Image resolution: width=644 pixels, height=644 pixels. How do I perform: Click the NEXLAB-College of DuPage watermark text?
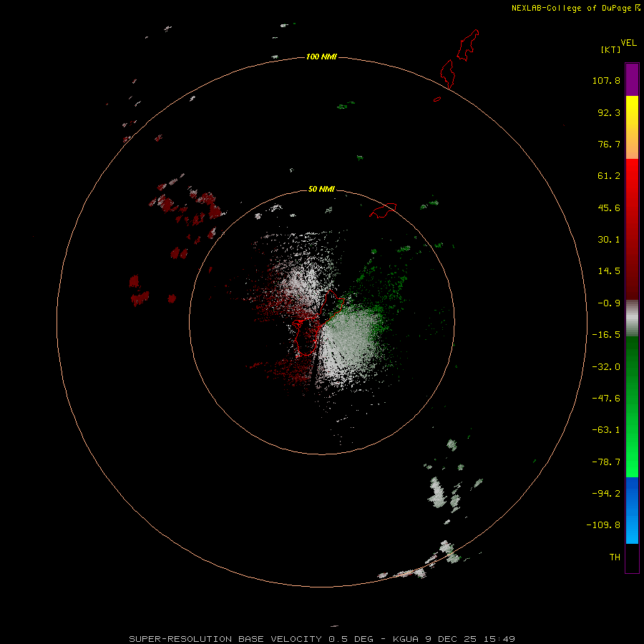coord(575,8)
